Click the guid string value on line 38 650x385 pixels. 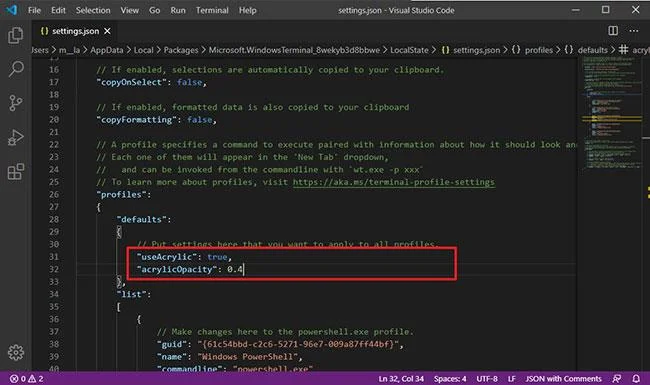point(298,344)
